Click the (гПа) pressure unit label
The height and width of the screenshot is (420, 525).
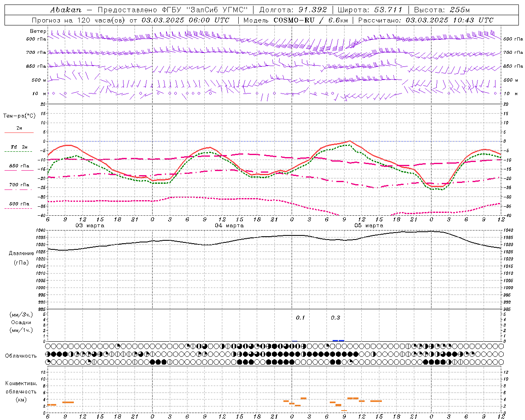click(x=21, y=262)
